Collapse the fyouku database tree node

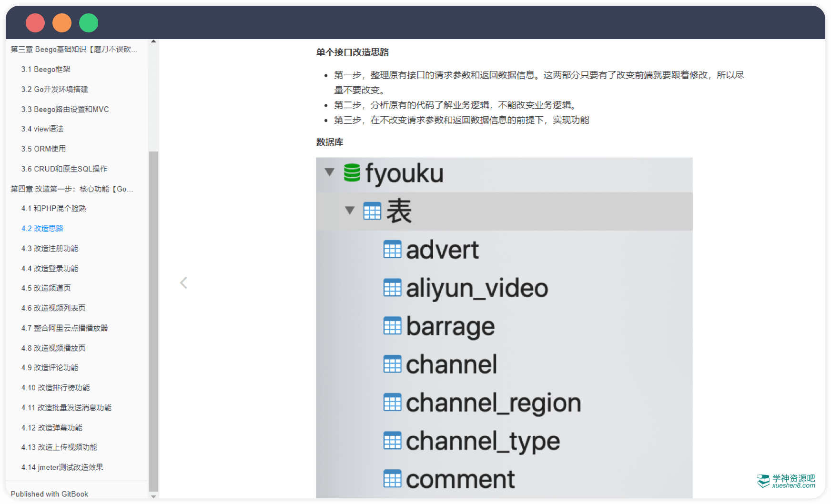[x=329, y=172]
